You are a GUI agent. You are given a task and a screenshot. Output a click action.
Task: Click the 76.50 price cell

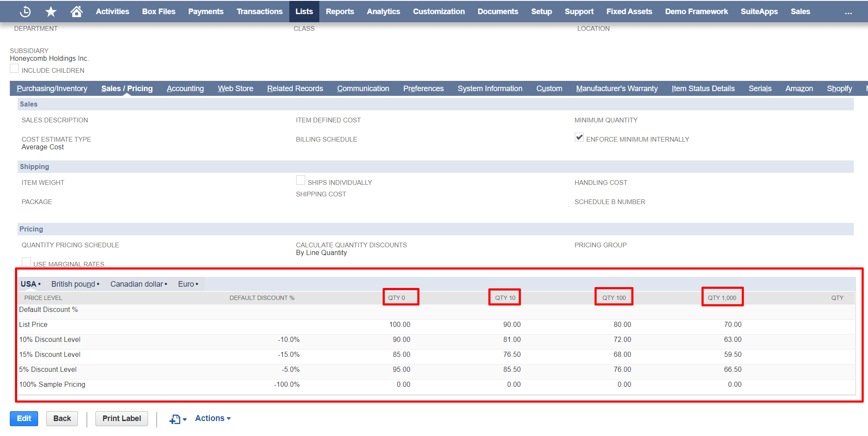click(x=512, y=355)
